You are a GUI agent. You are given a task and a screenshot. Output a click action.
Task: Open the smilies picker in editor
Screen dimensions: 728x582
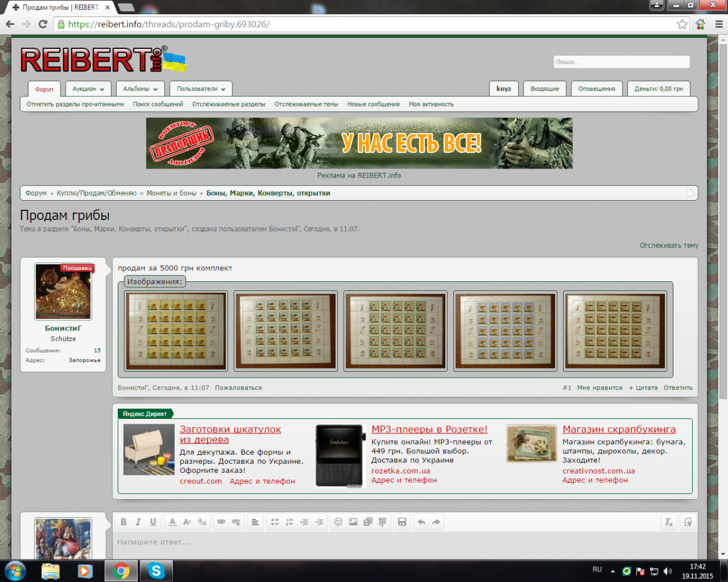point(339,522)
